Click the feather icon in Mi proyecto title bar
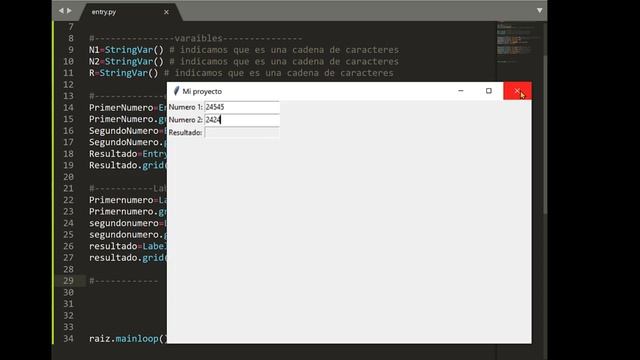 pyautogui.click(x=176, y=91)
